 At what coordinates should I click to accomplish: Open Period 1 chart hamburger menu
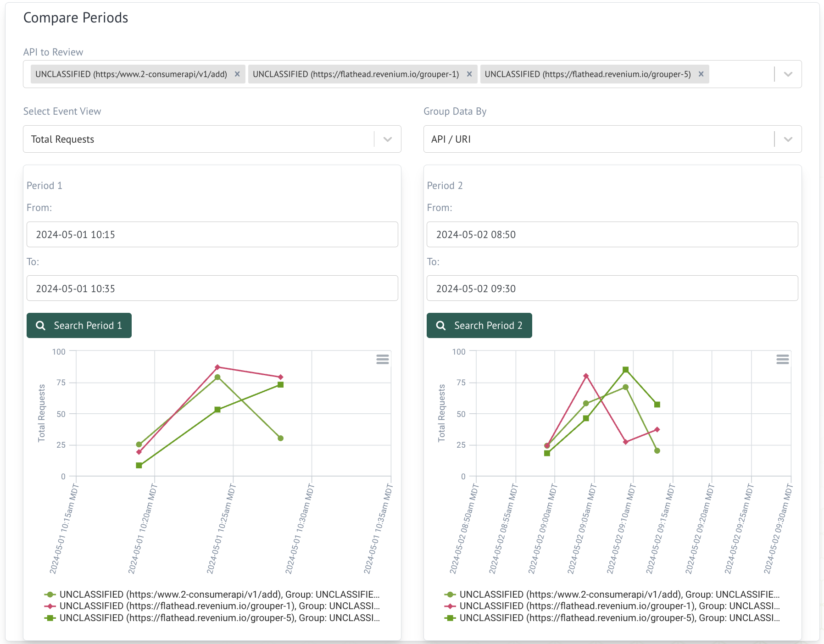[x=382, y=359]
